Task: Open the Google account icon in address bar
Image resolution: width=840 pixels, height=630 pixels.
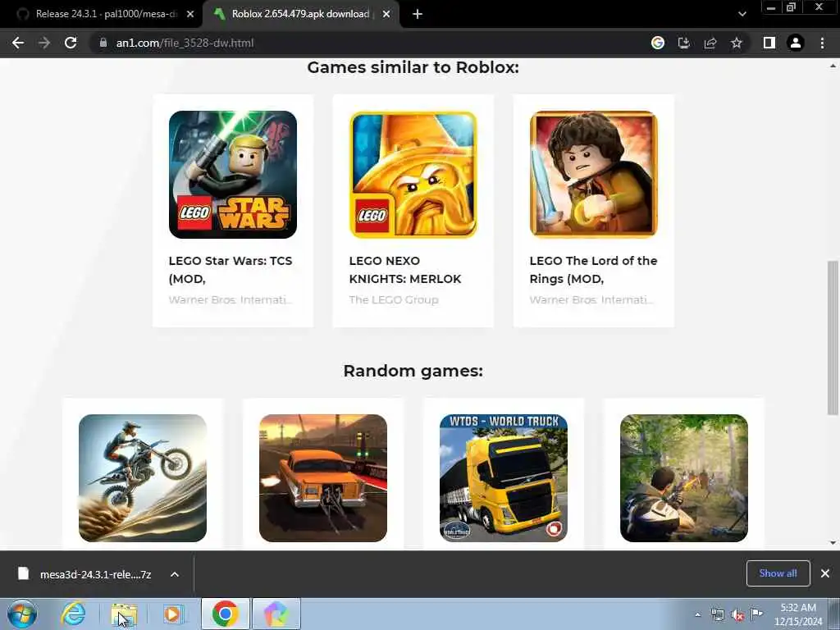Action: (x=658, y=43)
